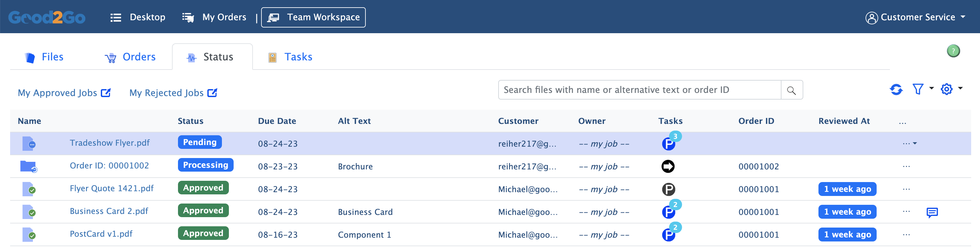This screenshot has height=250, width=980.
Task: Click the PostCard v1 approved file icon
Action: tap(29, 235)
